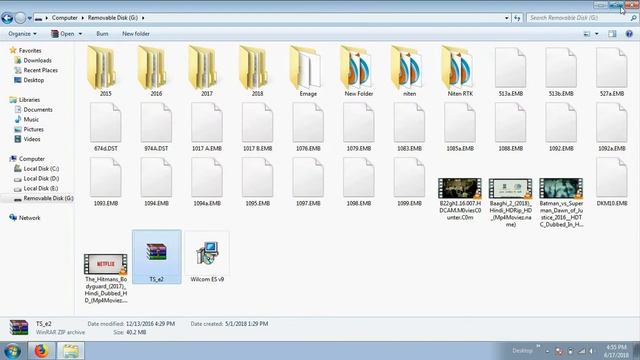Viewport: 640px width, 360px height.
Task: Select the 1099.EMB file
Action: (x=409, y=182)
